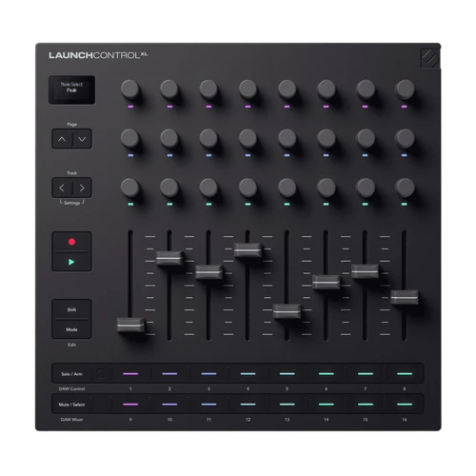Grab the fader cap above button 6
Screen dimensions: 476x476
tap(327, 282)
